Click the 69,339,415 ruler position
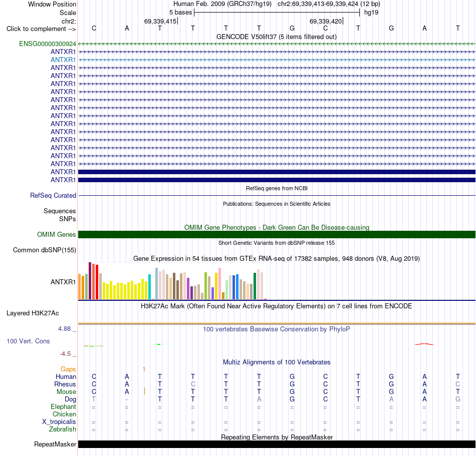 (x=160, y=21)
